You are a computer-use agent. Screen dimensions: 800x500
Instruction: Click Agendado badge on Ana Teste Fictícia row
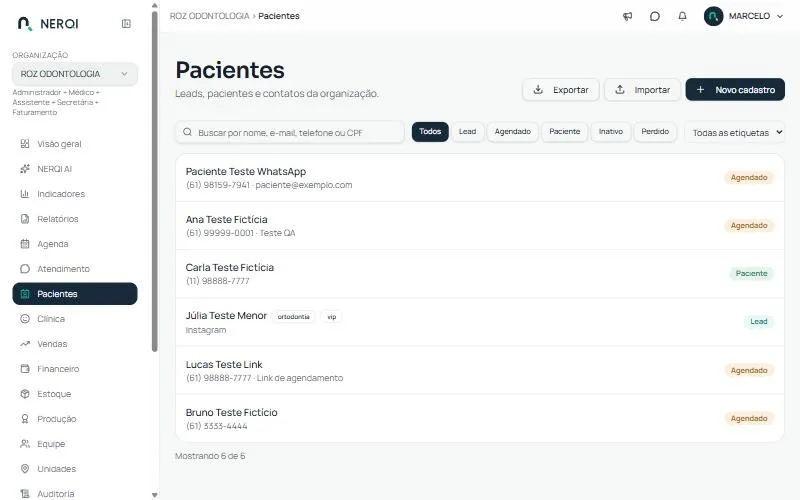pyautogui.click(x=749, y=226)
